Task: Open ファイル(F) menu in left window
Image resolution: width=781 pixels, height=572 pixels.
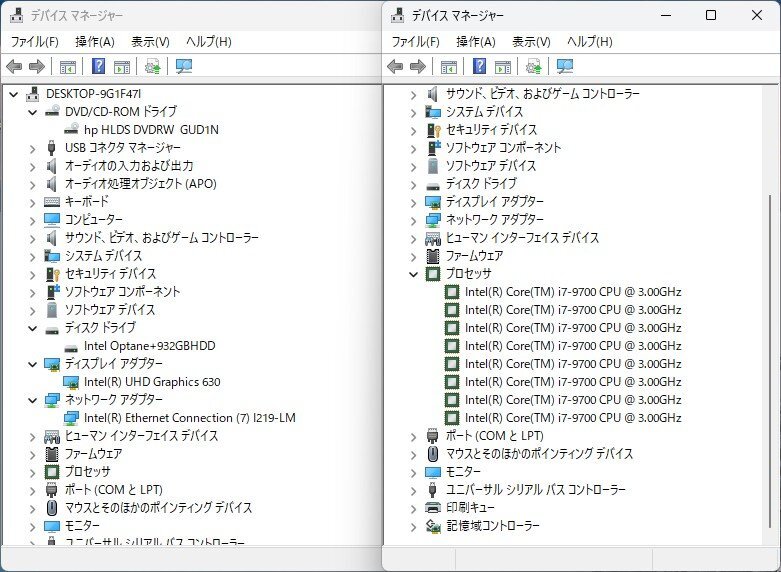Action: coord(35,42)
